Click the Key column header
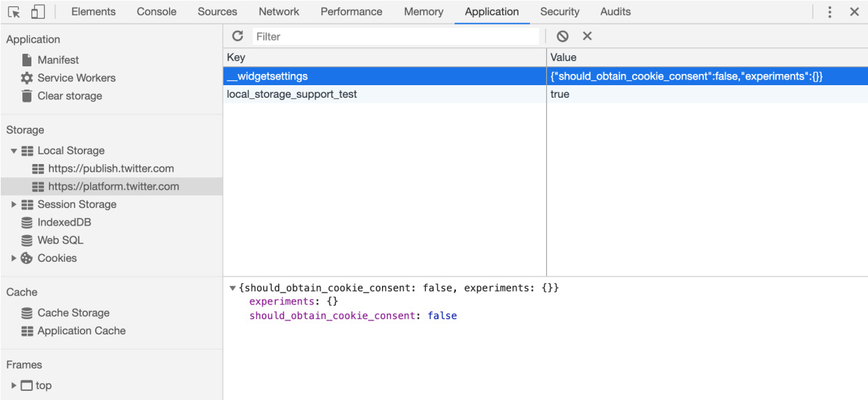This screenshot has width=868, height=400. [x=385, y=57]
